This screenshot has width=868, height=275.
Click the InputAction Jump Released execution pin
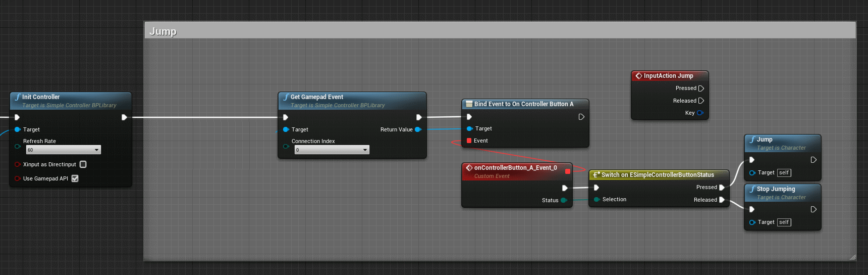[701, 101]
